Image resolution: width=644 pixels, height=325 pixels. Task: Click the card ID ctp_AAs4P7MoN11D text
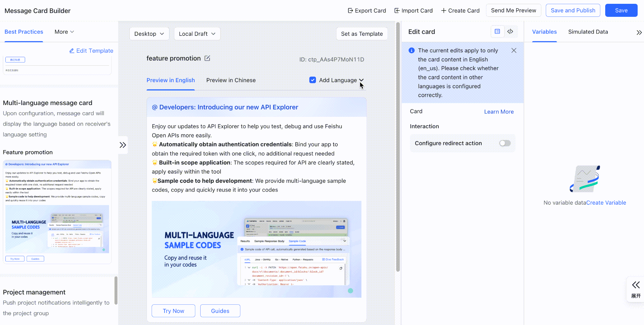tap(332, 59)
